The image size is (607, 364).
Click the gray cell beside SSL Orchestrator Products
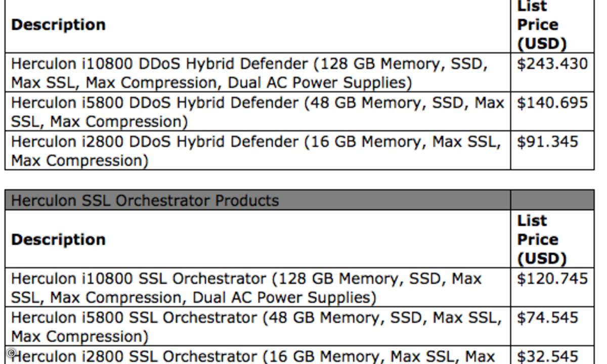[552, 200]
